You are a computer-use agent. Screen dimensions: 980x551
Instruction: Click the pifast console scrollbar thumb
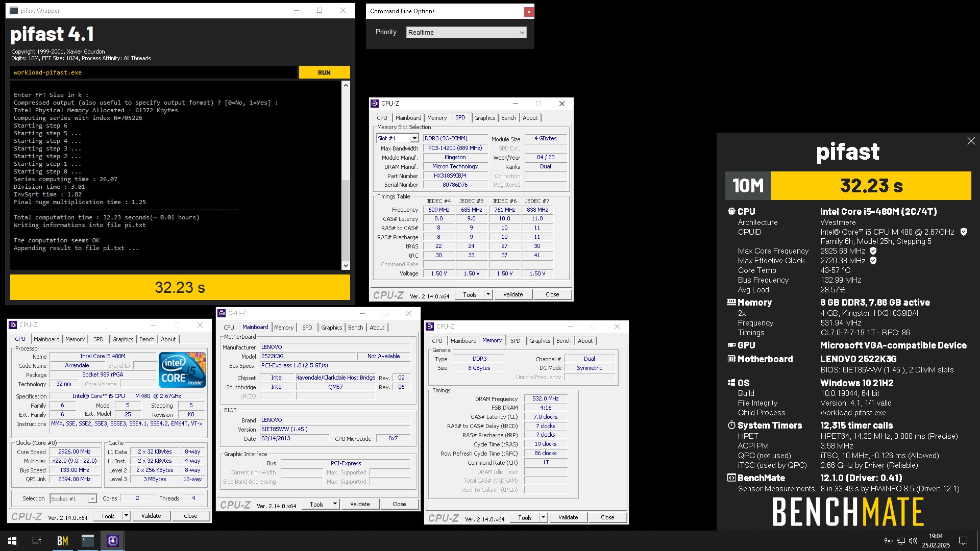coord(346,220)
